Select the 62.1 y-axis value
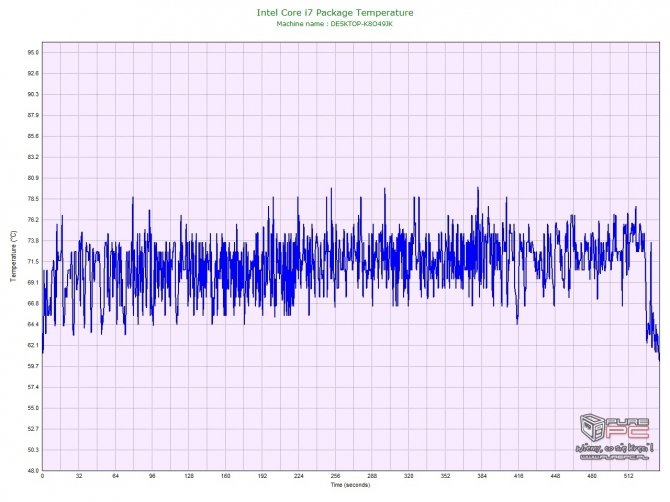670x502 pixels. (33, 346)
